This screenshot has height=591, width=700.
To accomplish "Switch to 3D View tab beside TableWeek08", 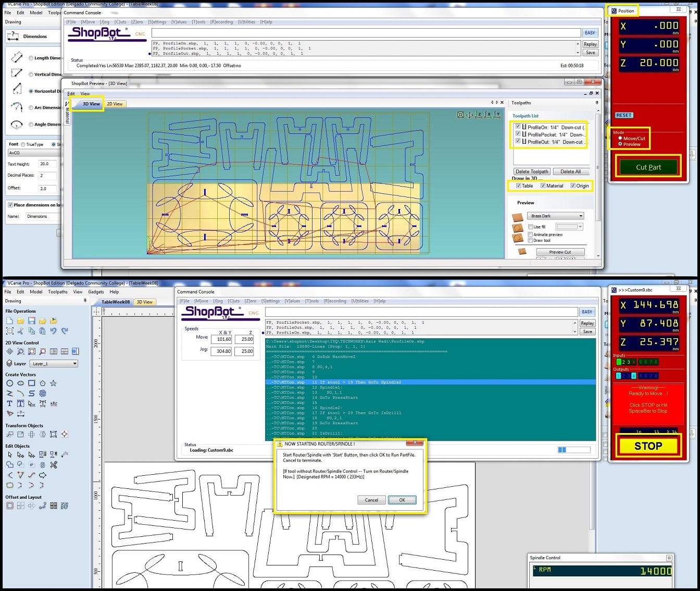I will [x=144, y=302].
